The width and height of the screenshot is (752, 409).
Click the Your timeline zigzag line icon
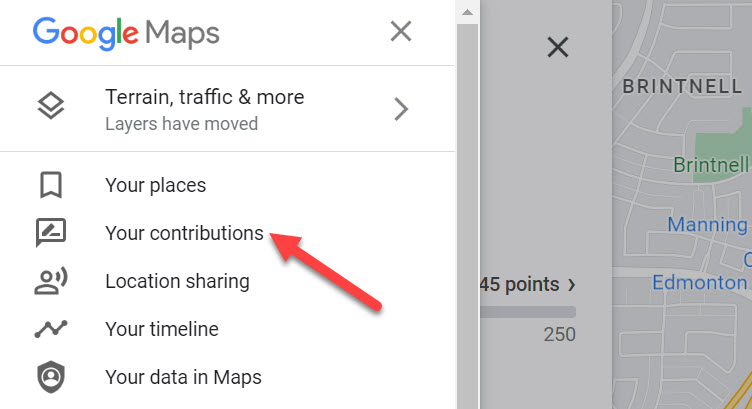[x=51, y=329]
